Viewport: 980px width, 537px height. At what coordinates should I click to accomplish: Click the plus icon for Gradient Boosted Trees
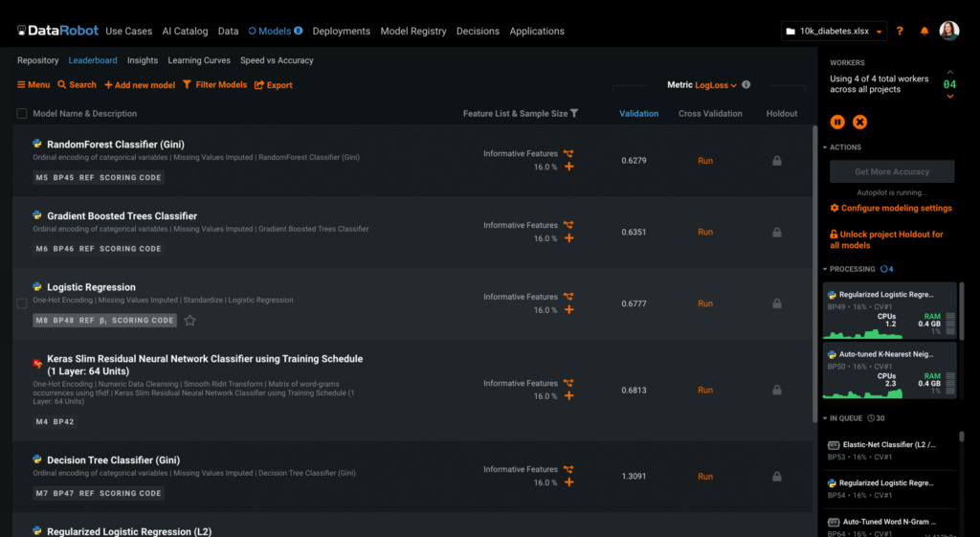[x=568, y=238]
